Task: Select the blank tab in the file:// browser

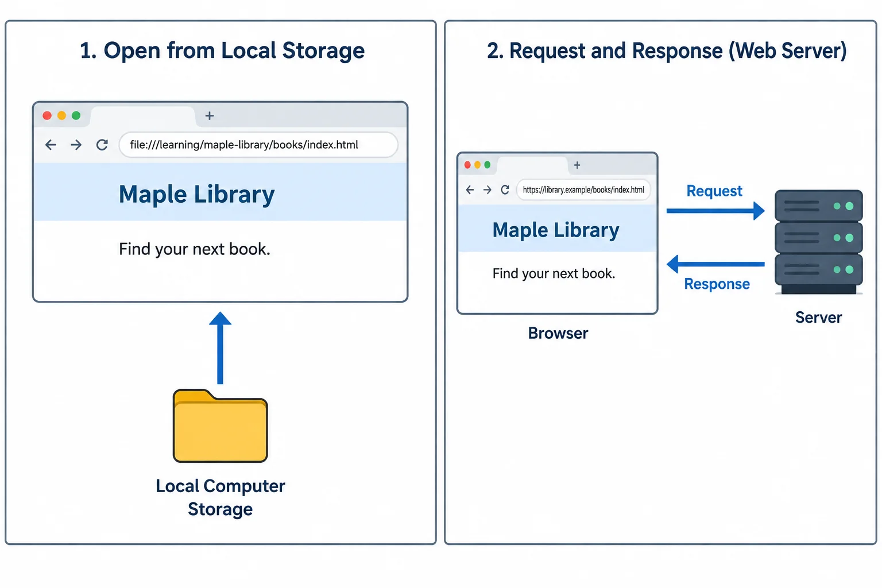Action: [x=143, y=117]
